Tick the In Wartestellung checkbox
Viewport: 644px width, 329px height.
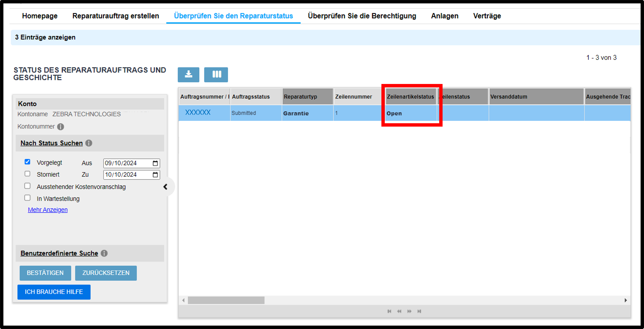click(x=28, y=198)
